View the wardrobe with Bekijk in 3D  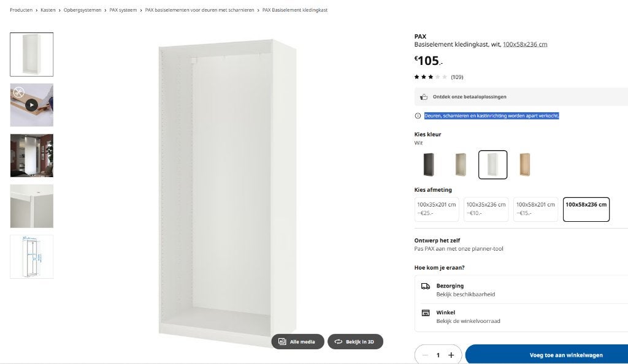355,341
